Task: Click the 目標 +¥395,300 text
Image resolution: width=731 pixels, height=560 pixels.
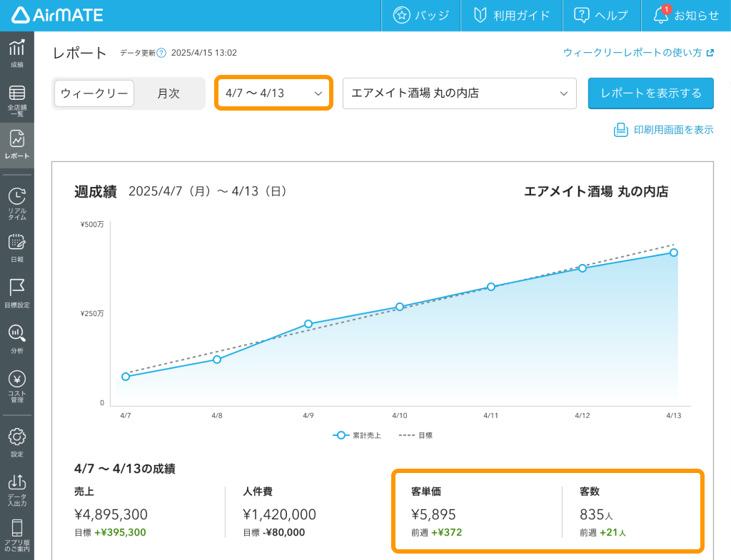Action: point(110,532)
